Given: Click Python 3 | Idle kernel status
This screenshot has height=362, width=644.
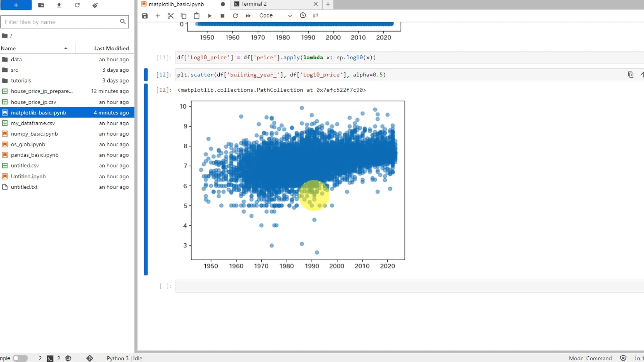Looking at the screenshot, I should tap(124, 358).
